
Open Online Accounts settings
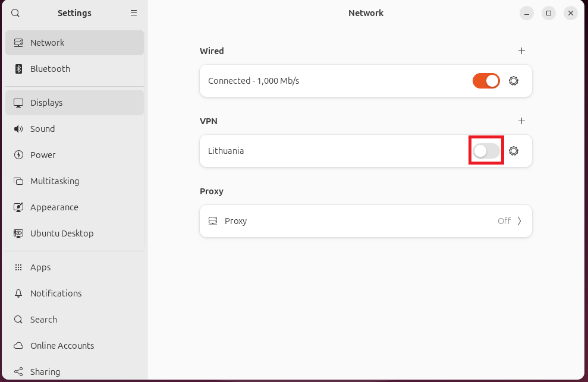point(62,346)
